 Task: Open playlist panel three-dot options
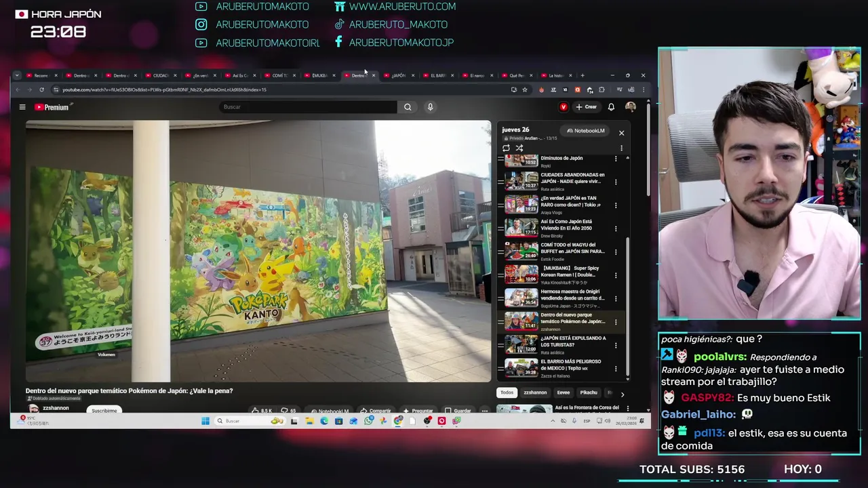tap(621, 148)
